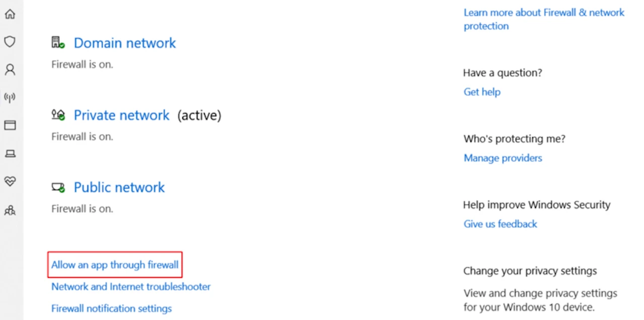Click Allow an app through firewall

tap(115, 265)
